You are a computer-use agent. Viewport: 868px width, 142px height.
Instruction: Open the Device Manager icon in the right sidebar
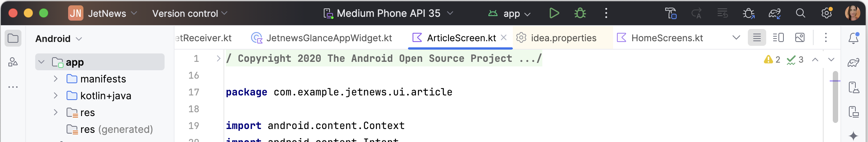coord(853,87)
